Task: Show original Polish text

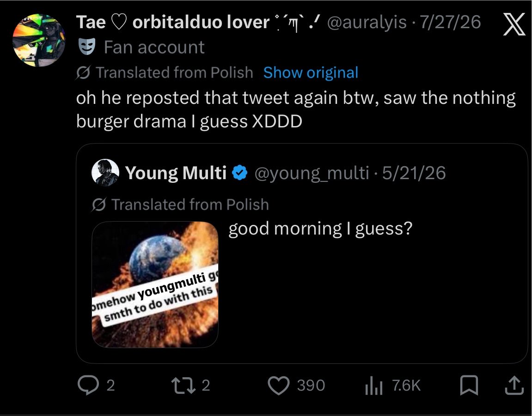Action: pyautogui.click(x=311, y=72)
